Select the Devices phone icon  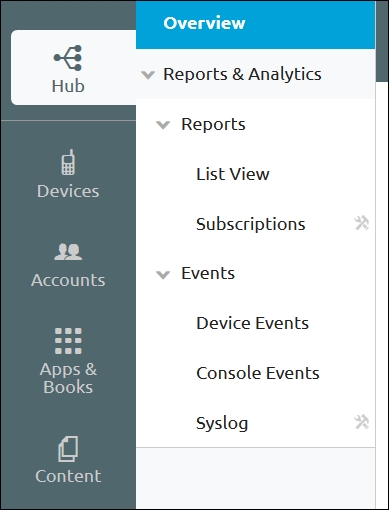pos(68,162)
